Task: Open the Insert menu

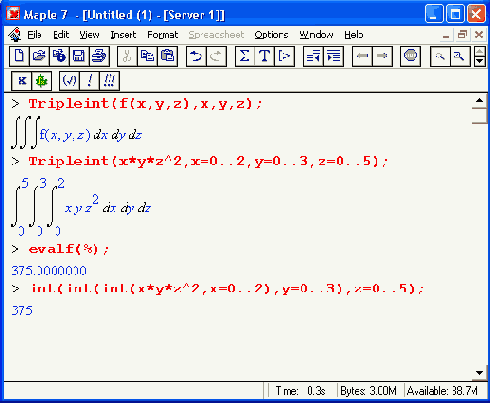Action: point(123,35)
